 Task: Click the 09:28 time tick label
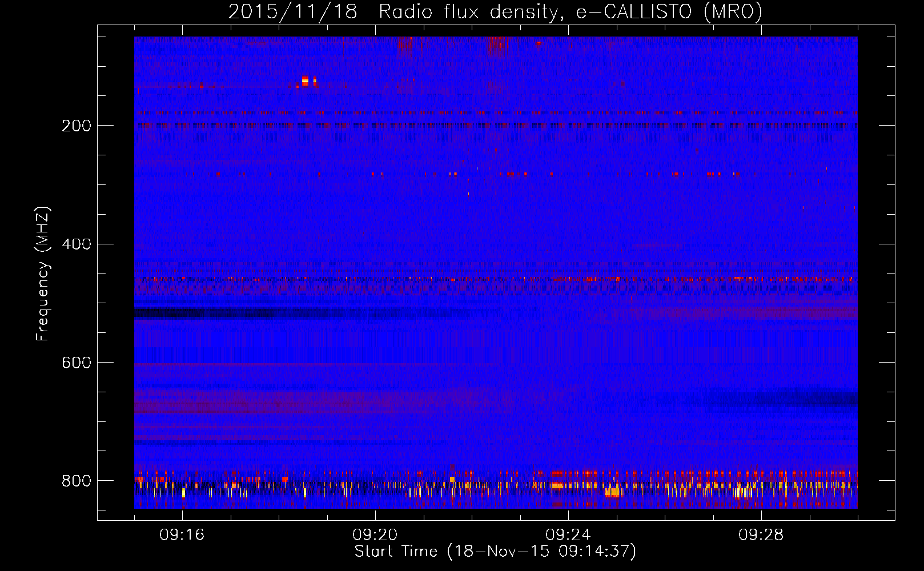tap(761, 535)
